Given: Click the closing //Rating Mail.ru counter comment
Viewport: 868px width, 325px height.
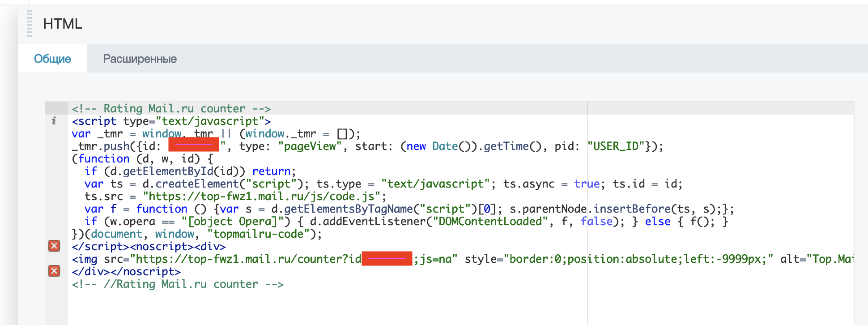Looking at the screenshot, I should coord(178,284).
